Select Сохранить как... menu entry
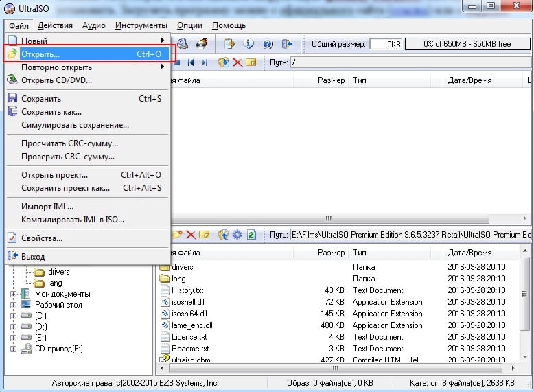This screenshot has width=534, height=392. tap(51, 112)
